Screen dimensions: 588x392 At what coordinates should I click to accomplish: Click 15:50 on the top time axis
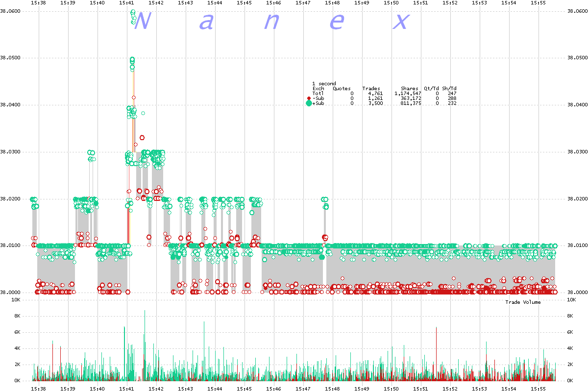coord(391,3)
